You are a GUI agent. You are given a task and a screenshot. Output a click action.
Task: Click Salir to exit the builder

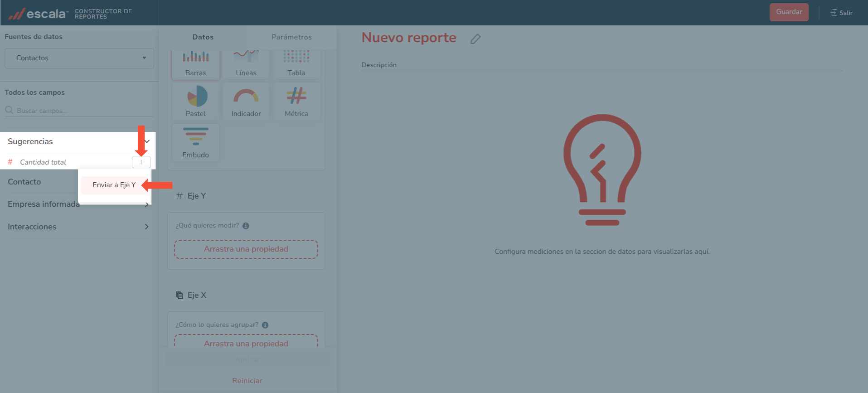point(841,13)
